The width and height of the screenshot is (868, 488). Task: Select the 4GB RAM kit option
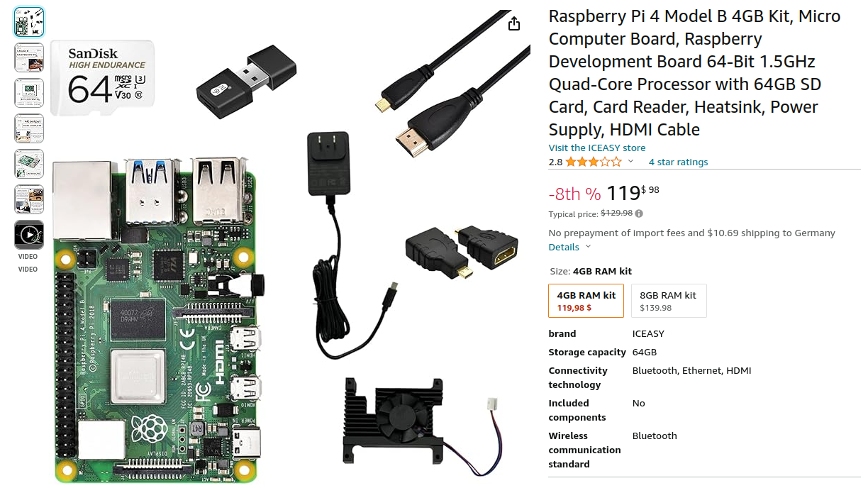tap(586, 301)
